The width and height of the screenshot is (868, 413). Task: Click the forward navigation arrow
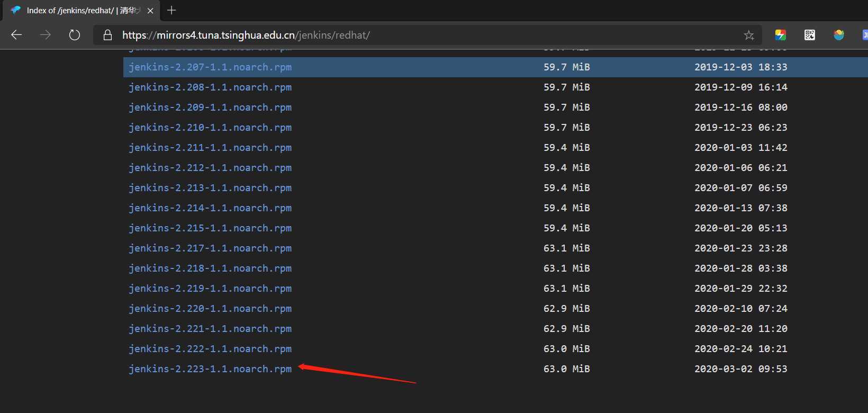tap(46, 35)
